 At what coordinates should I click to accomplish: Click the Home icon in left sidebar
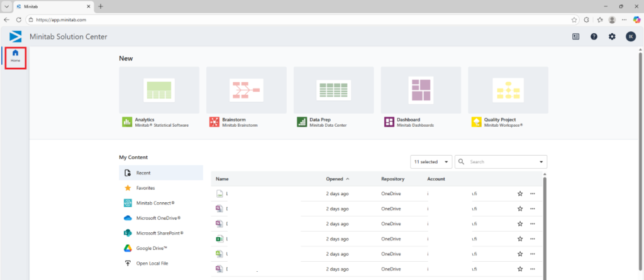15,55
